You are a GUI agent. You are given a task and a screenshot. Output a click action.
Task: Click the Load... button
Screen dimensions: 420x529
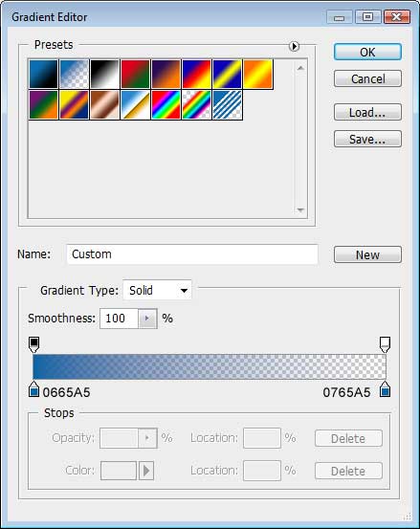367,112
